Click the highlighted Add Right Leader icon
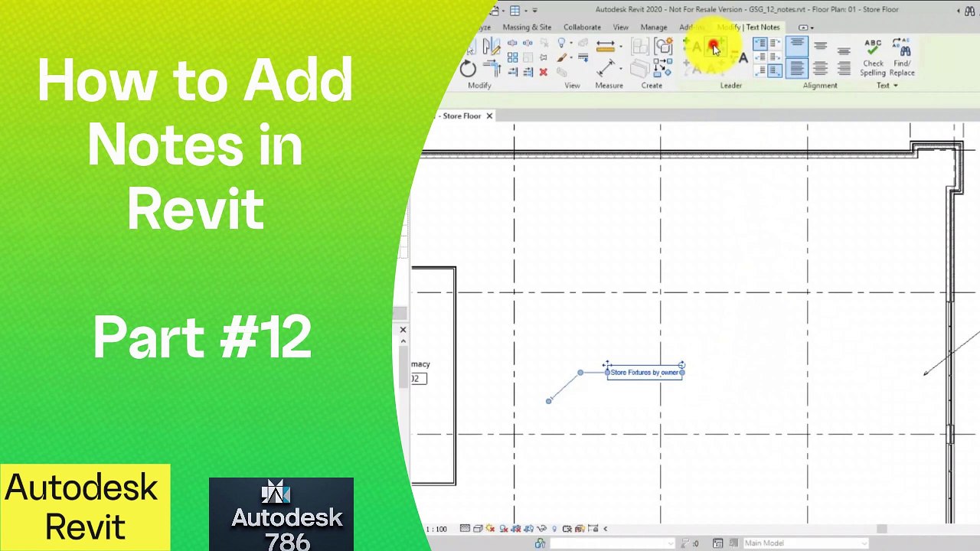Screen dimensions: 980x551 coord(715,46)
